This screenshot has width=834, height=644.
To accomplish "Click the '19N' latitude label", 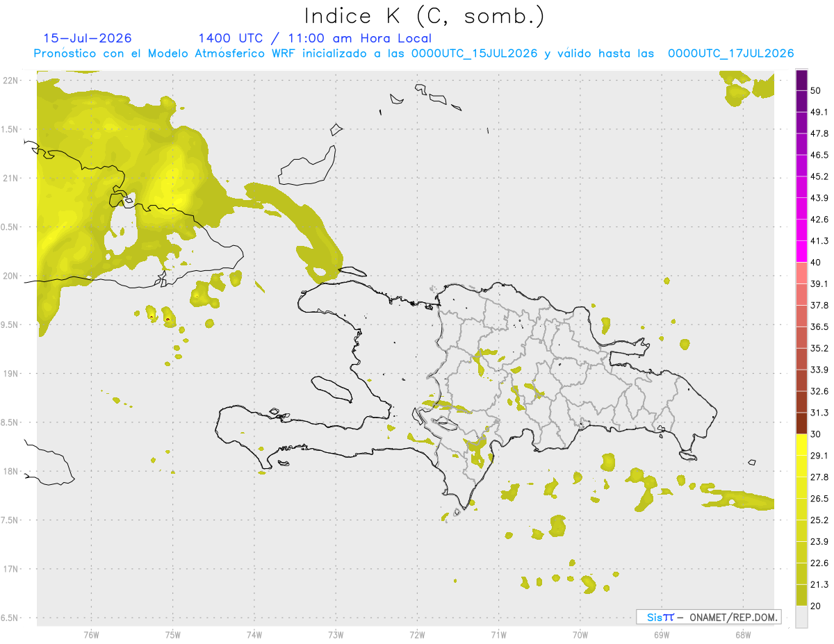I will point(10,374).
